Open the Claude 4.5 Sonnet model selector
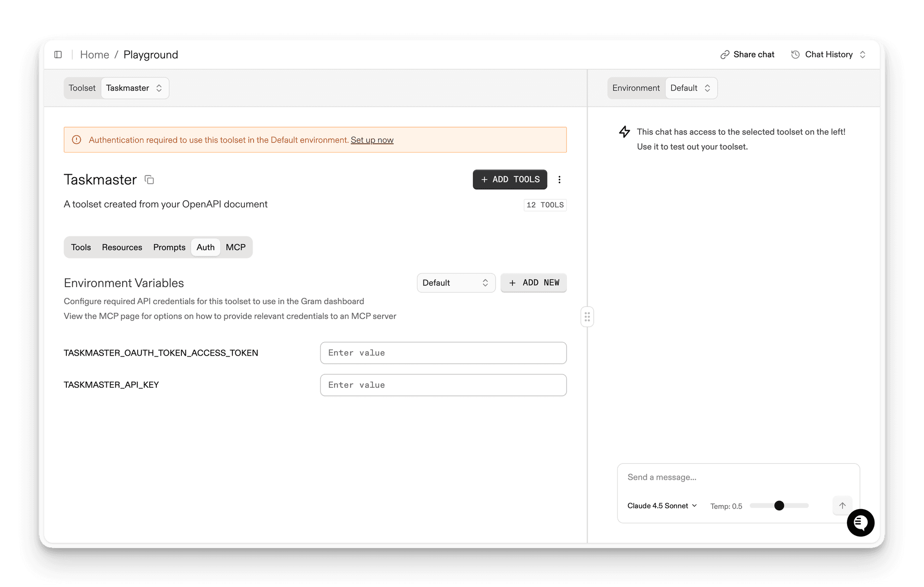Image resolution: width=924 pixels, height=587 pixels. (661, 506)
